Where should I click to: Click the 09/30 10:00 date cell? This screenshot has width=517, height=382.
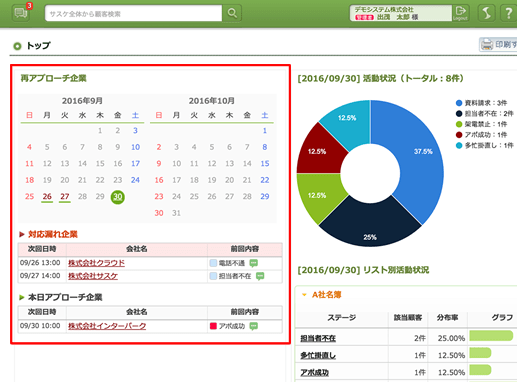40,326
